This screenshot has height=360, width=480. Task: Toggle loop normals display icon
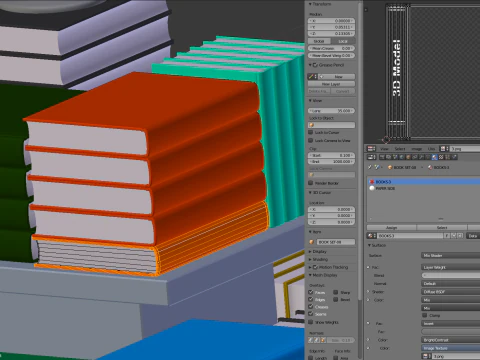tap(317, 340)
